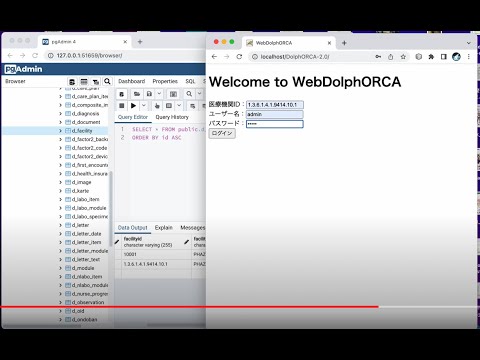Click the Explain Analyze icon in query toolbar
The image size is (480, 360).
click(x=169, y=106)
